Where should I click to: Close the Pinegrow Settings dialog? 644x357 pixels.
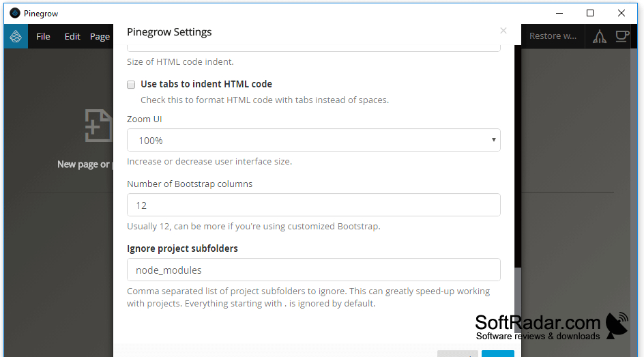(503, 31)
